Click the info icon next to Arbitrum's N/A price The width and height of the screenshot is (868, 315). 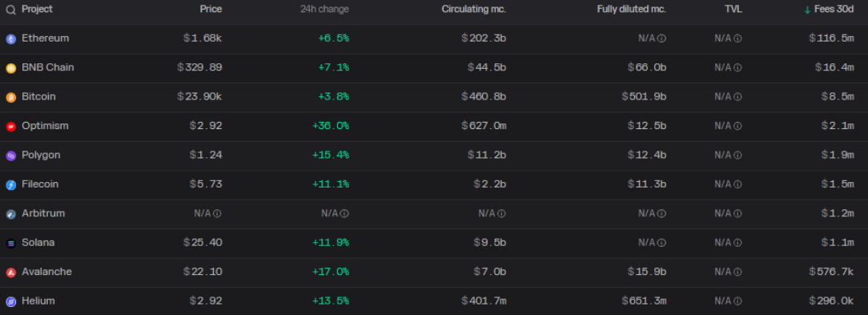click(x=218, y=213)
